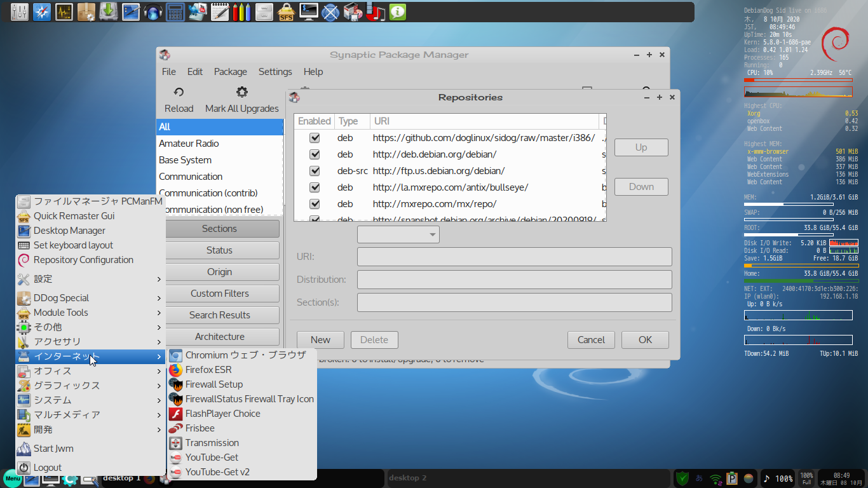The height and width of the screenshot is (488, 868).
Task: Uncheck the github doglinux sidog repository
Action: coord(315,138)
